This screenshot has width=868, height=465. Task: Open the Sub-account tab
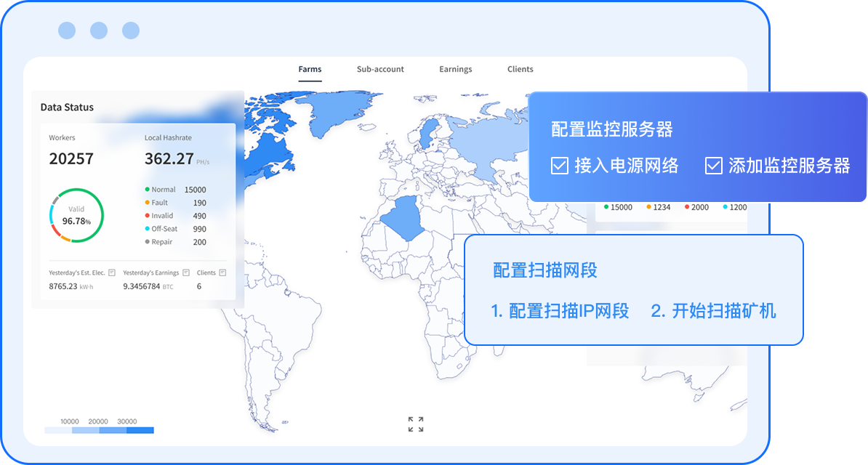tap(380, 69)
